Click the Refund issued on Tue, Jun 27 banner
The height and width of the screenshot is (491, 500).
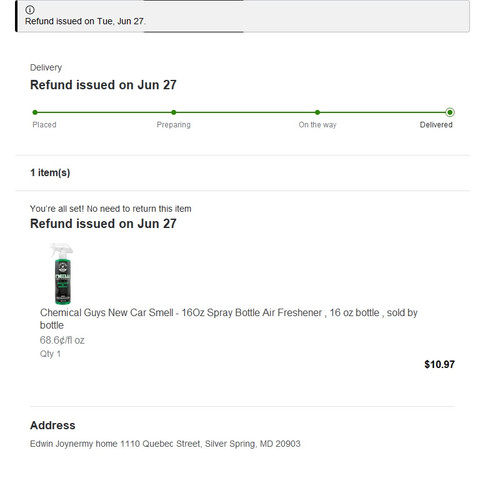243,16
